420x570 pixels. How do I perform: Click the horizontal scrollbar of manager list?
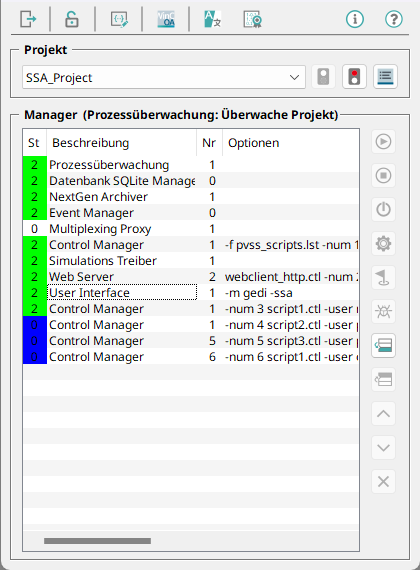click(x=97, y=541)
